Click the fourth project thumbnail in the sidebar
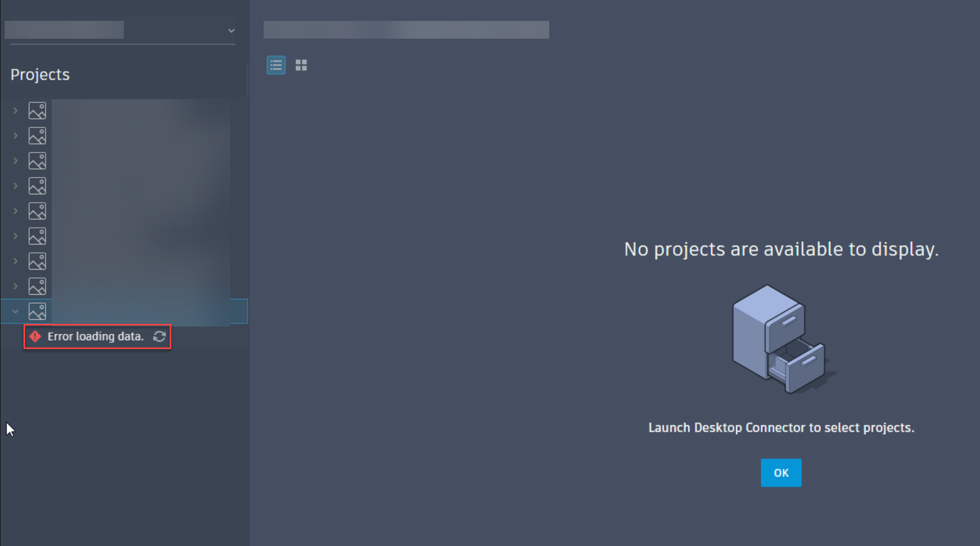Image resolution: width=980 pixels, height=546 pixels. tap(37, 185)
